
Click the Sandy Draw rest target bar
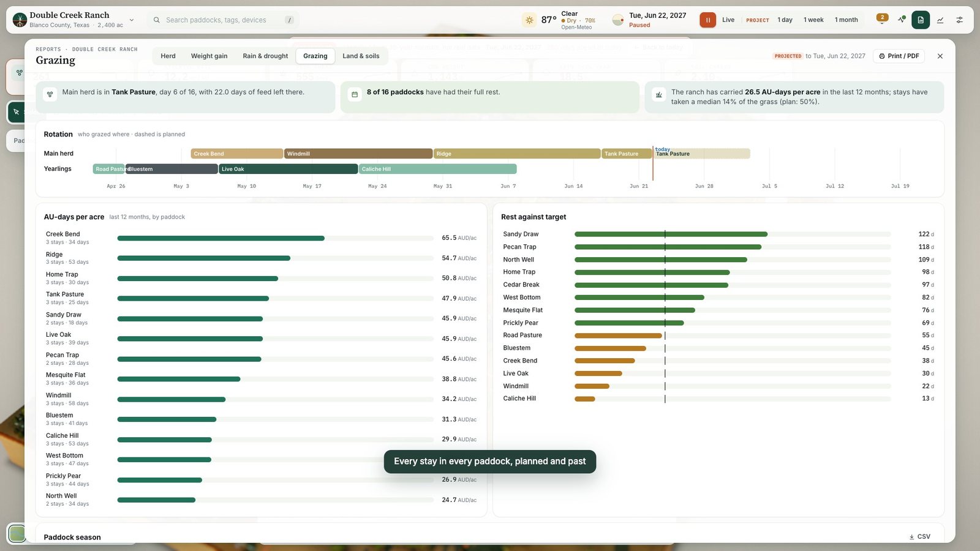tap(671, 234)
